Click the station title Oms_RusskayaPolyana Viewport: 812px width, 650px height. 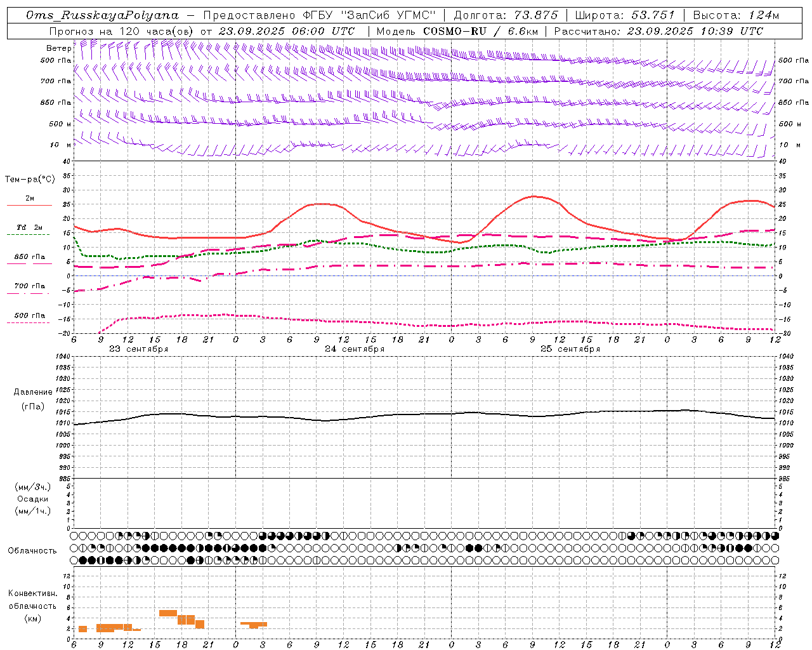103,16
